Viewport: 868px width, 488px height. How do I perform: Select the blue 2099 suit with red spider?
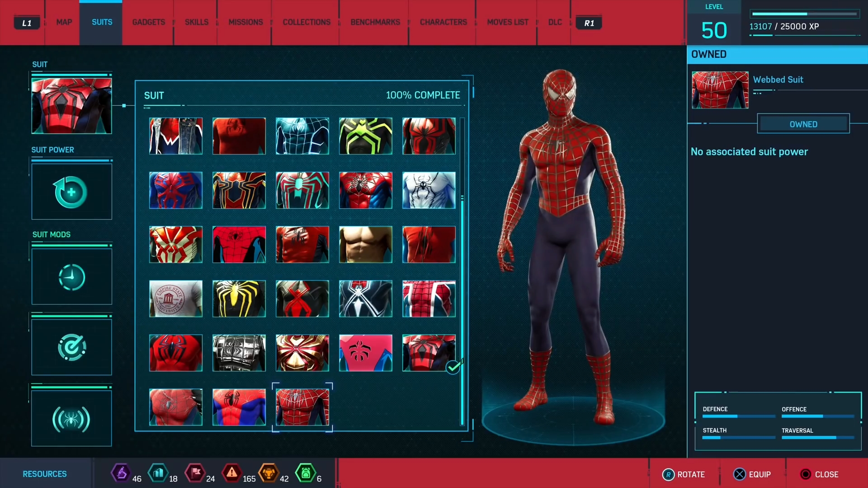176,190
